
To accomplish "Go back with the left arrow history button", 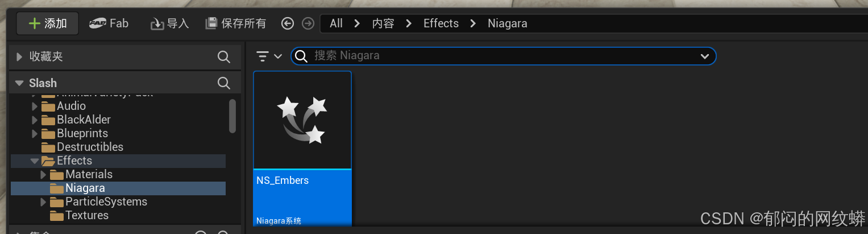I will coord(288,23).
